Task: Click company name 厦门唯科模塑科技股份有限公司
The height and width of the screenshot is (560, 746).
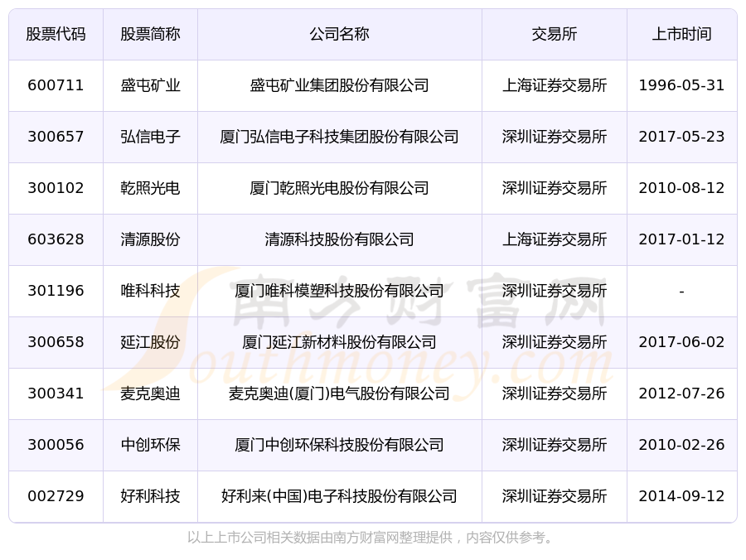Action: tap(339, 291)
